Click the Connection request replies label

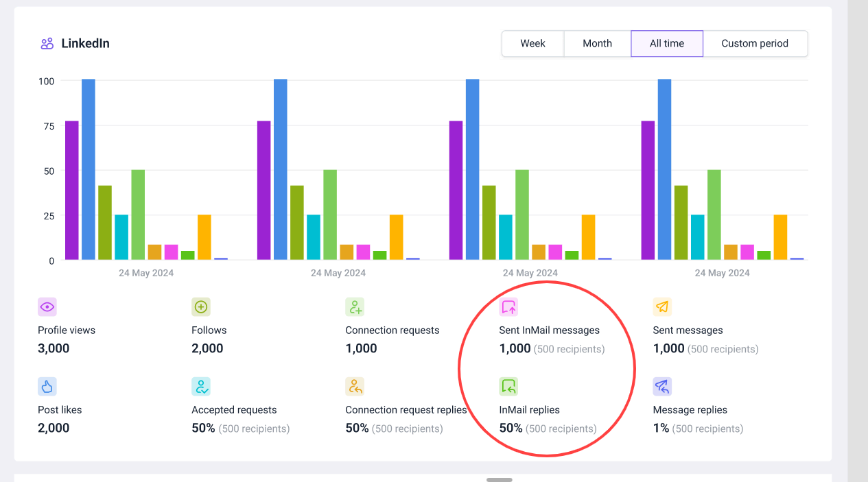(x=406, y=410)
